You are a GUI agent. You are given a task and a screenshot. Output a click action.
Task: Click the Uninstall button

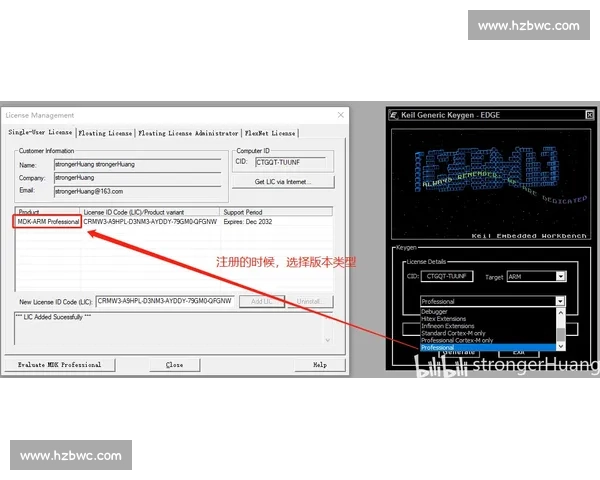click(x=310, y=301)
